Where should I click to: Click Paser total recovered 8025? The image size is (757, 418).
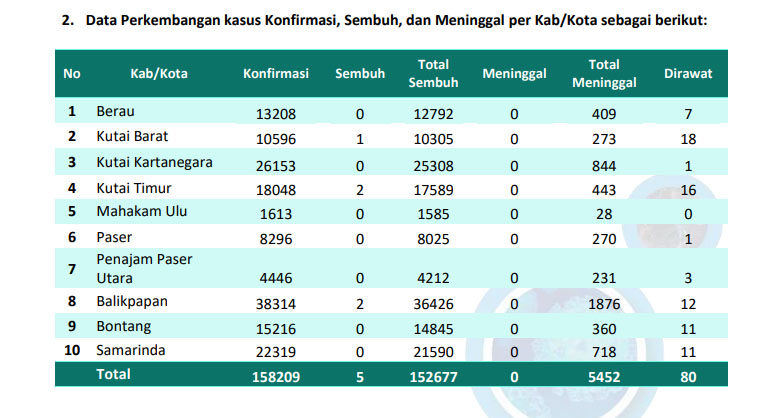point(433,239)
